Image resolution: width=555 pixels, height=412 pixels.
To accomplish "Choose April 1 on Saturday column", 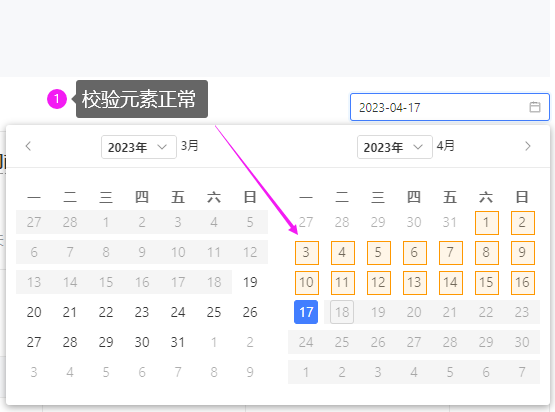I will [x=487, y=223].
